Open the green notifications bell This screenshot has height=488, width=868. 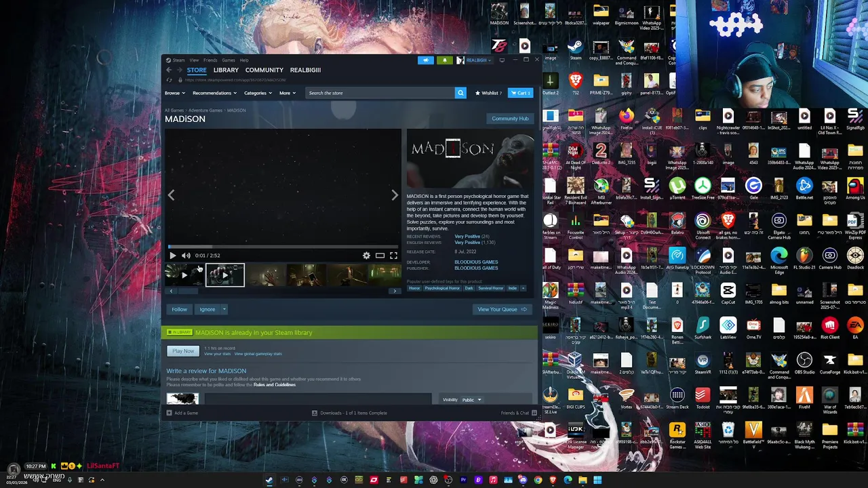444,60
